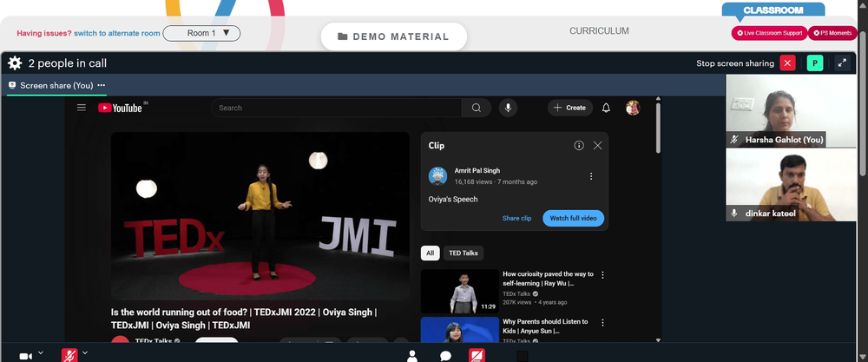The height and width of the screenshot is (362, 868).
Task: Open call settings gear icon
Action: (x=15, y=63)
